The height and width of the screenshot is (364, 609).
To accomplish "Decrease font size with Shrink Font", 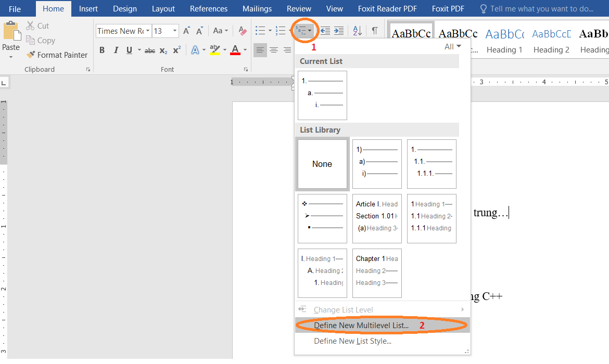I will tap(200, 31).
